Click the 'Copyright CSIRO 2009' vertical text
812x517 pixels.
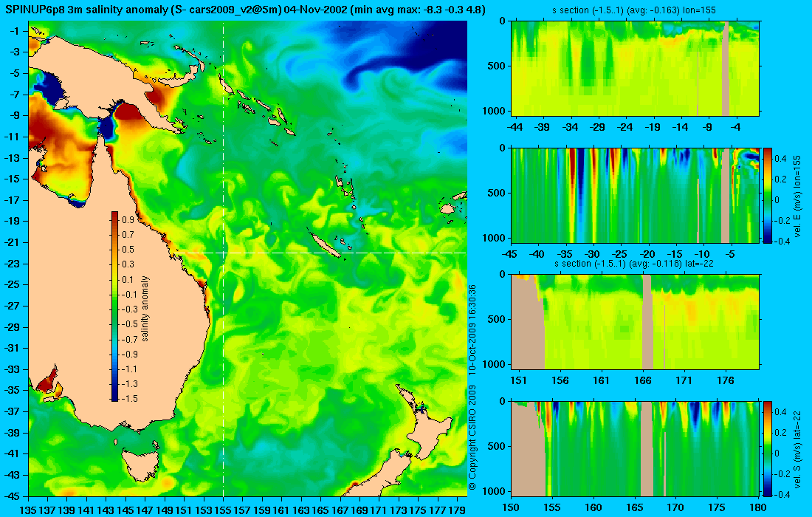point(472,437)
